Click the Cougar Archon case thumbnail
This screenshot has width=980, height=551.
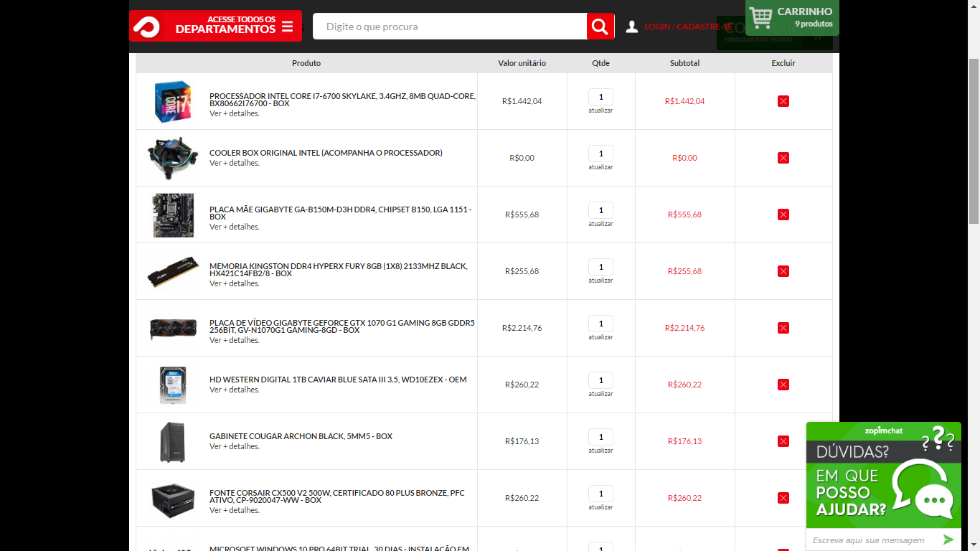point(172,442)
